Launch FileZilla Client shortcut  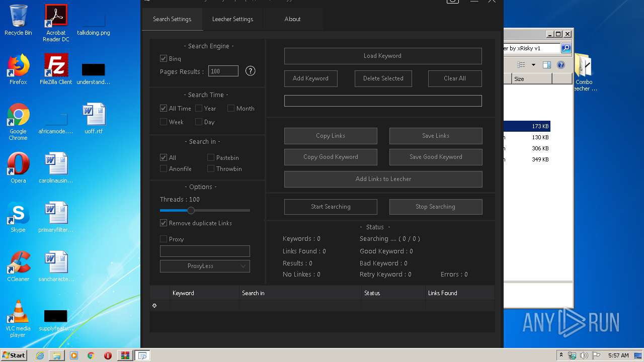point(56,69)
